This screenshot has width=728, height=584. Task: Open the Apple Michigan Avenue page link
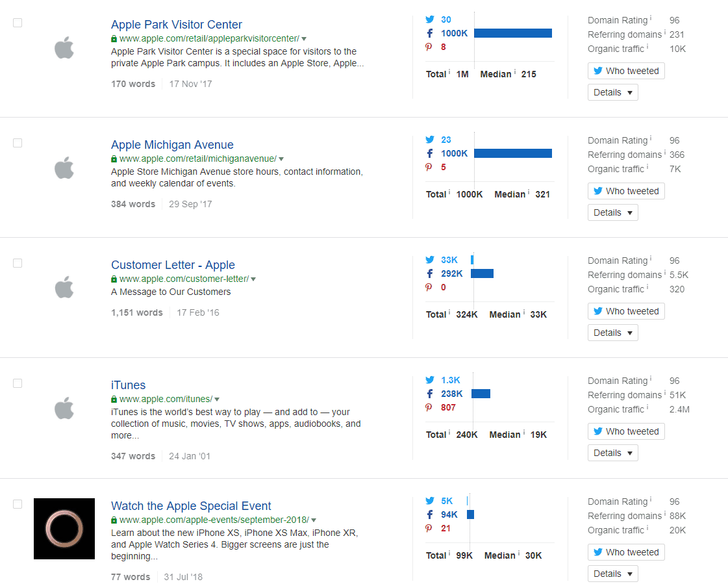171,144
